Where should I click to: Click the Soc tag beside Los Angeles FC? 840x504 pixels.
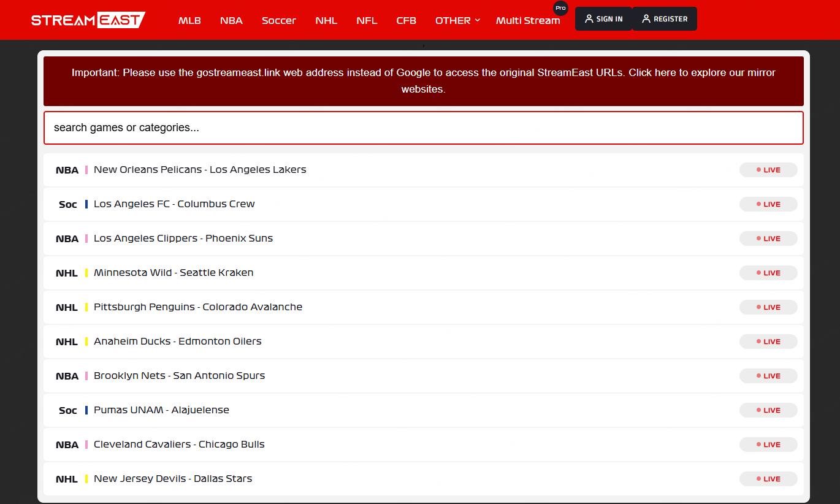pyautogui.click(x=67, y=204)
